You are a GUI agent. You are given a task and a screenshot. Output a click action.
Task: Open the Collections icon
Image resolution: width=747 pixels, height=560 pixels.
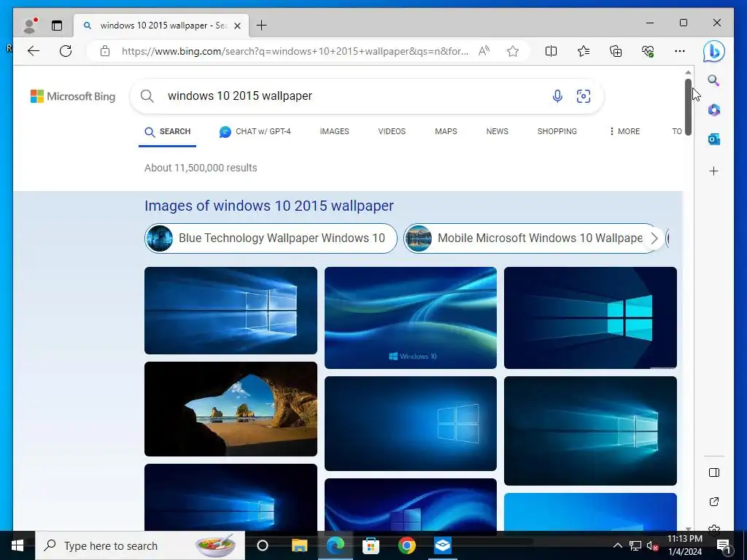pos(616,51)
